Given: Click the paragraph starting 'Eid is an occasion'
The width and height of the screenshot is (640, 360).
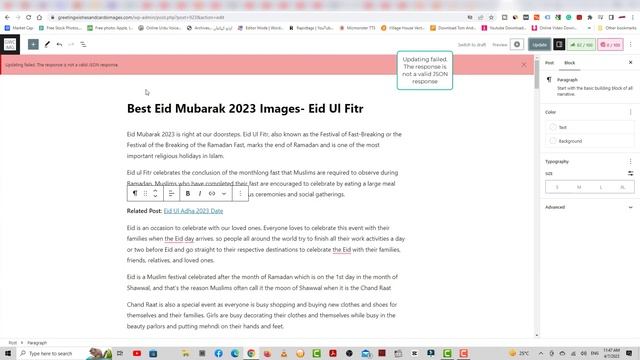Looking at the screenshot, I should pyautogui.click(x=266, y=244).
